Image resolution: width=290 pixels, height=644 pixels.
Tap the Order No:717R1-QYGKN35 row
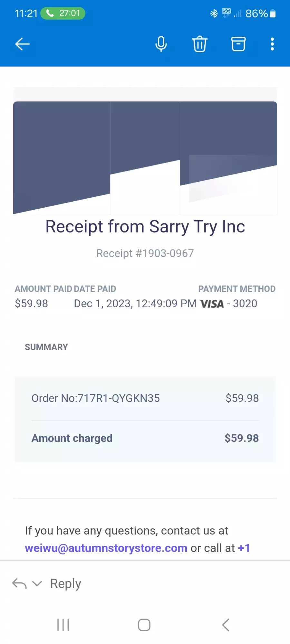(x=145, y=398)
